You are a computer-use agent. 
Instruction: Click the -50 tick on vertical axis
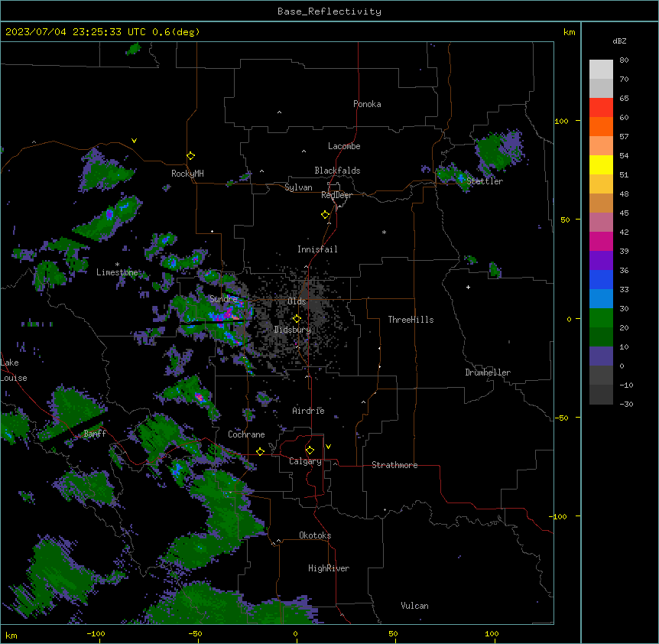click(561, 418)
